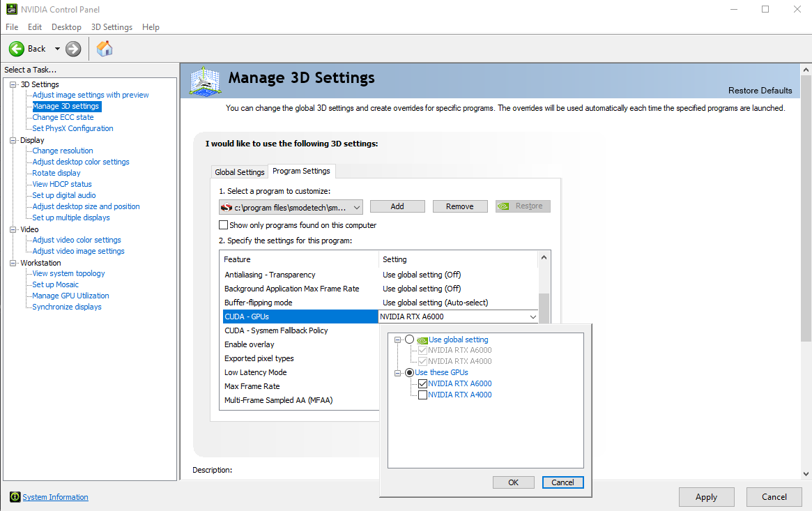Screen dimensions: 812x511
Task: Open Rotate display task
Action: (x=56, y=173)
